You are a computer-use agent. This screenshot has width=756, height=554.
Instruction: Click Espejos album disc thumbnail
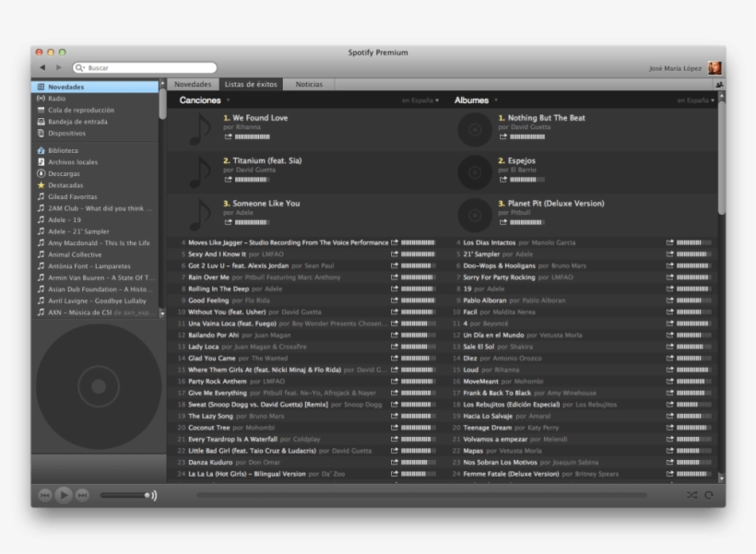click(475, 172)
